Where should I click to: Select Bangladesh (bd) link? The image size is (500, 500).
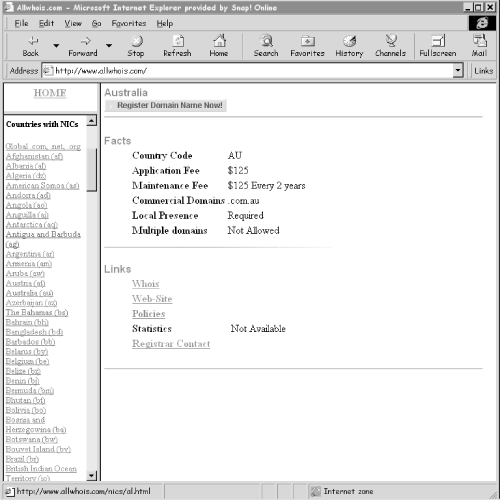[x=34, y=332]
